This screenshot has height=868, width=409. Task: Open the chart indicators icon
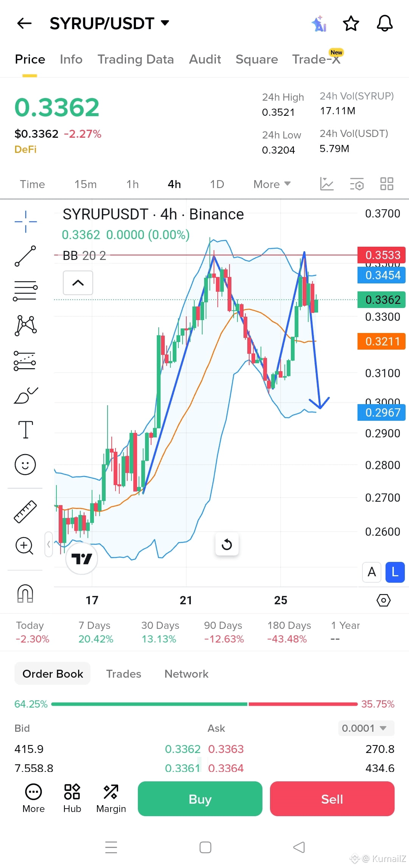coord(326,184)
